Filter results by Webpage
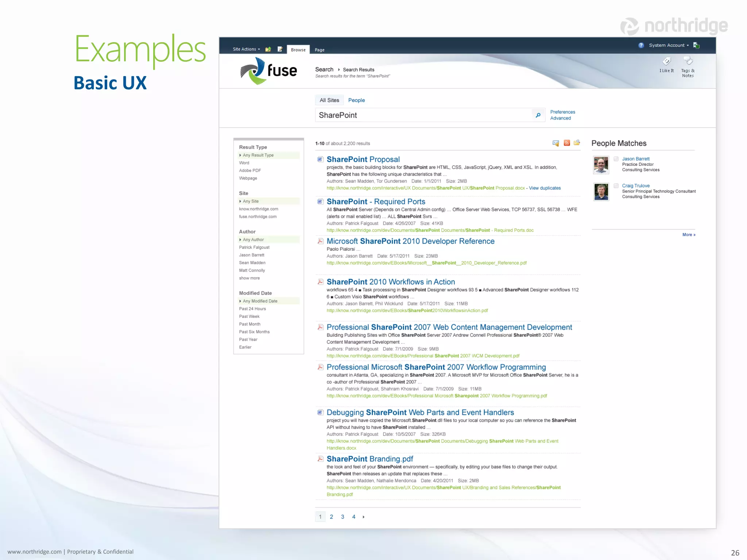Screen dimensions: 747x560 click(x=248, y=178)
